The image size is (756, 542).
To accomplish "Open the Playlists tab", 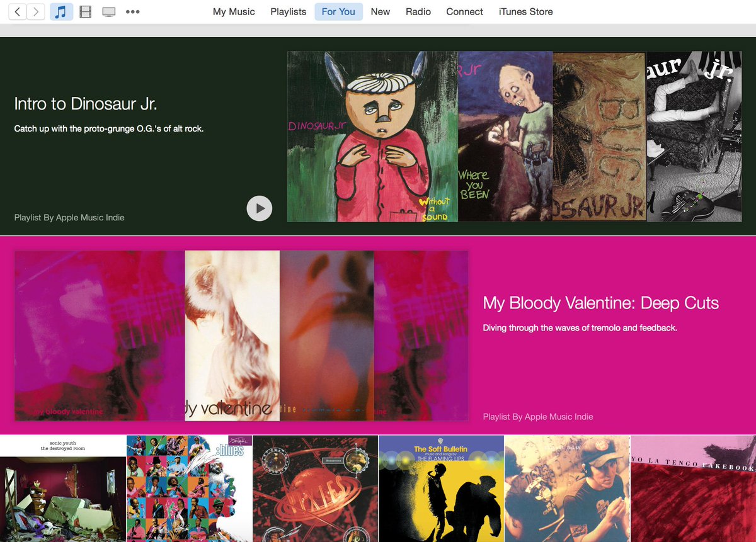I will [289, 11].
